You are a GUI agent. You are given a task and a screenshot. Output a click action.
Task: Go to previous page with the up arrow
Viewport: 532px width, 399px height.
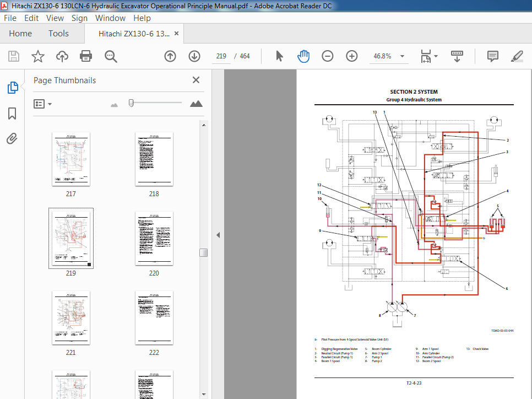[170, 56]
